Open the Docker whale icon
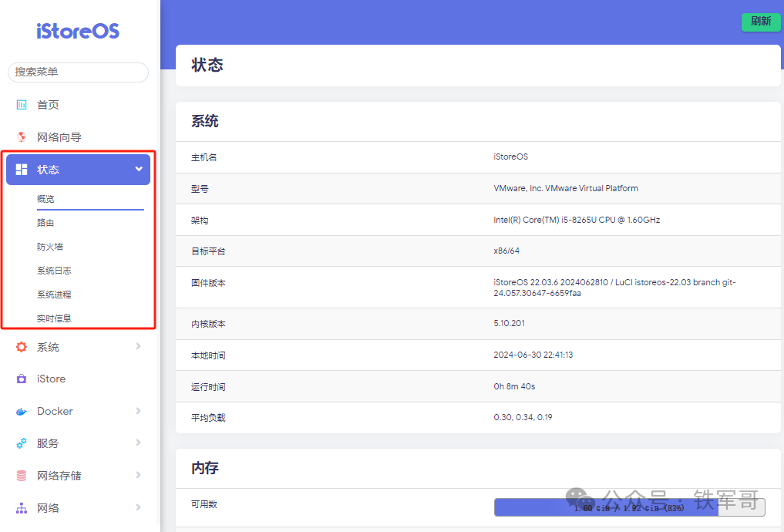Viewport: 784px width, 532px height. (x=22, y=411)
